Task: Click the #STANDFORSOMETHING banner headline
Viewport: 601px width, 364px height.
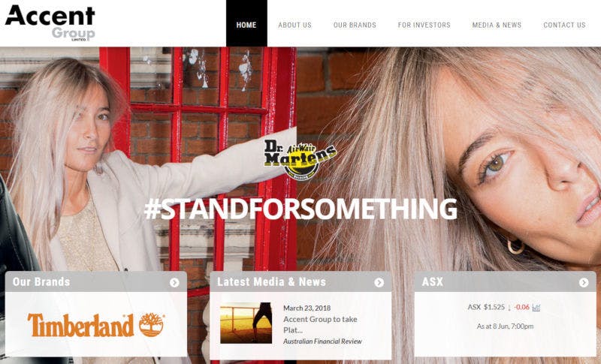Action: point(300,209)
